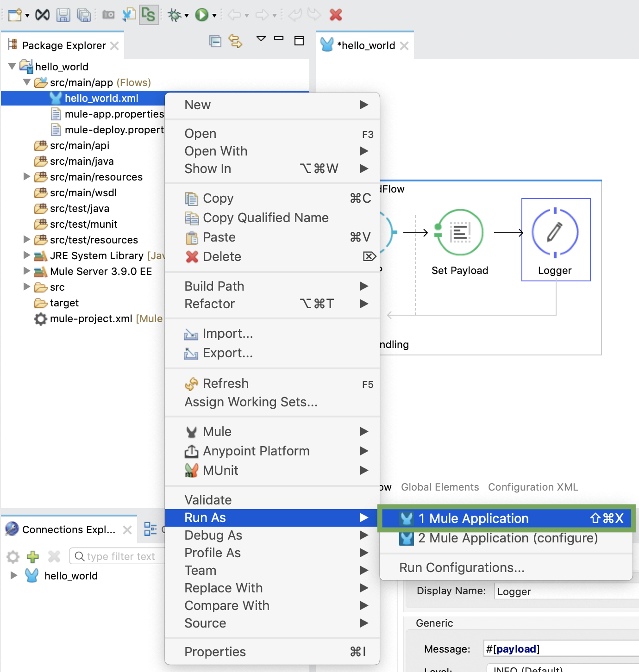
Task: Switch to the Global Elements tab
Action: tap(440, 487)
